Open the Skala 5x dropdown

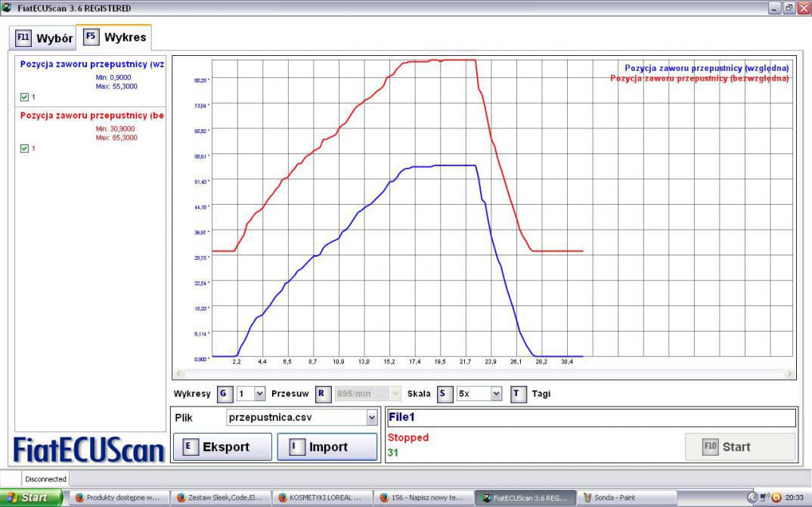496,394
